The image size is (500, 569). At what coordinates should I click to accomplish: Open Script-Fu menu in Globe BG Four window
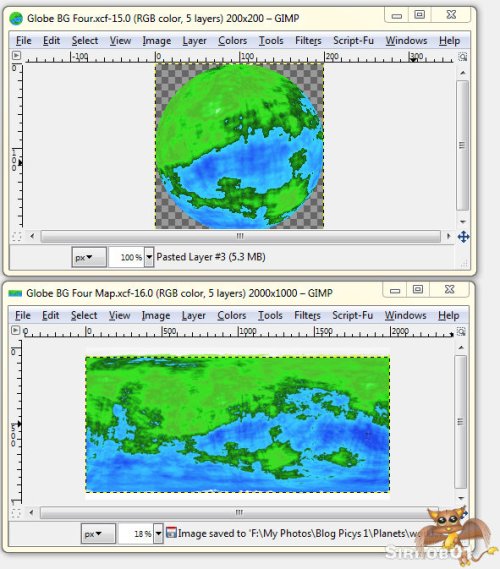[353, 41]
